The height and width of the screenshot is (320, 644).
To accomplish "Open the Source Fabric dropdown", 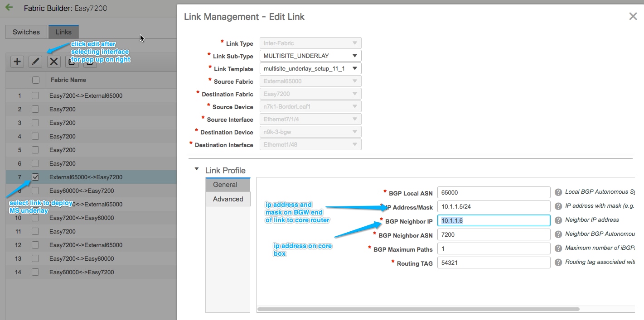I will [310, 81].
